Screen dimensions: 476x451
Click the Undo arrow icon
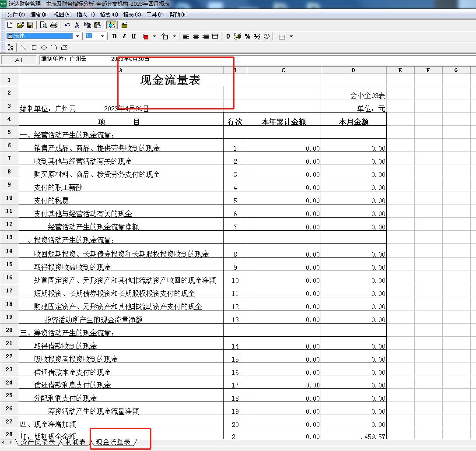(x=67, y=25)
